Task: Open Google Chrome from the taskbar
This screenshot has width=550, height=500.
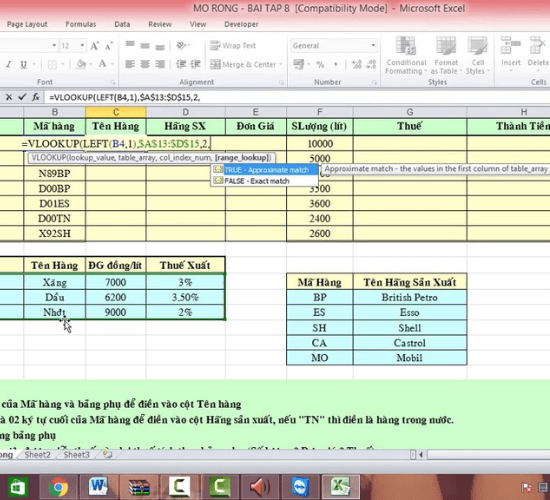Action: click(58, 487)
